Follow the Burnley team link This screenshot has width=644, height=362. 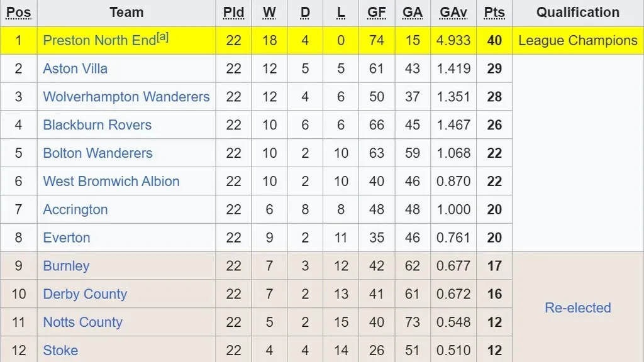tap(66, 266)
